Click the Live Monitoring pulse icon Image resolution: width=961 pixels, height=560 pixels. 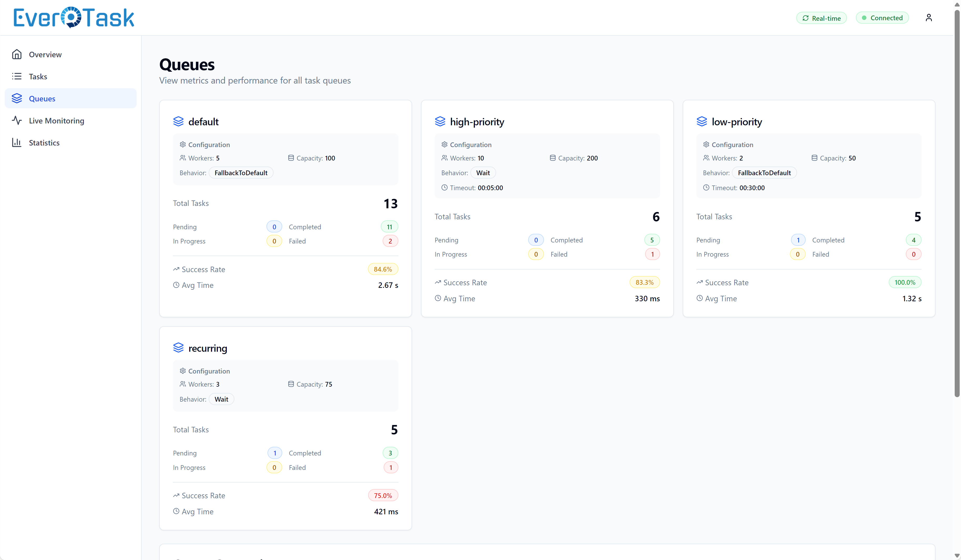(17, 121)
